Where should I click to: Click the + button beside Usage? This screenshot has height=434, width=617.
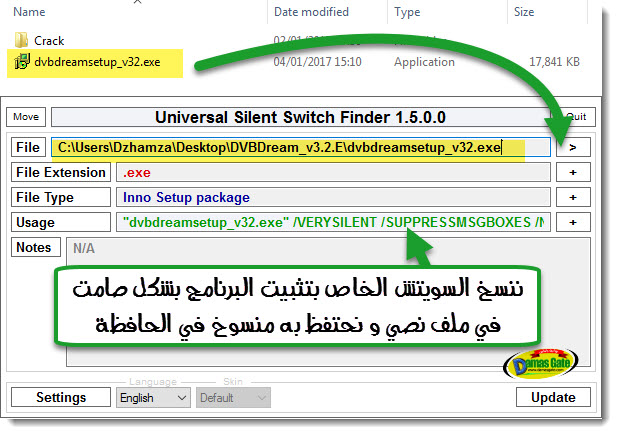(x=573, y=222)
